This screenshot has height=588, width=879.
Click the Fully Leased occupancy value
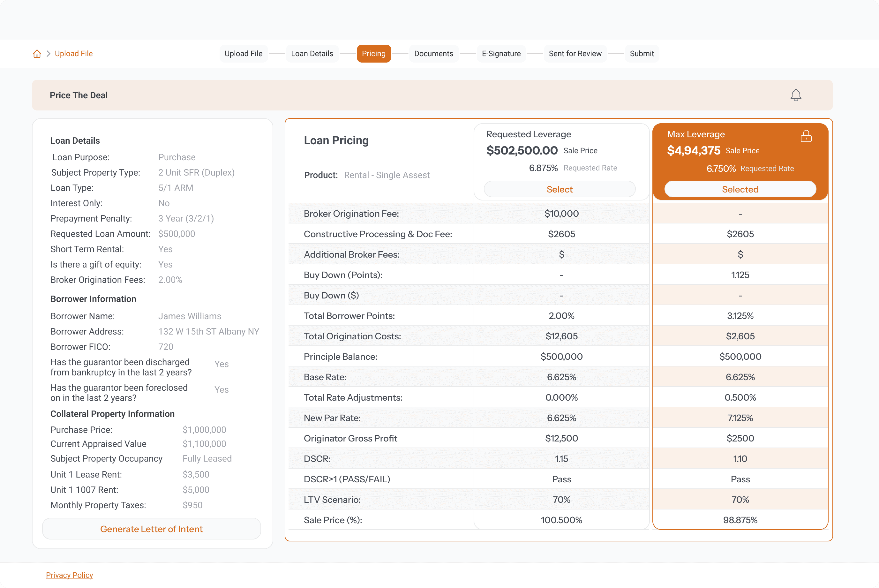[207, 459]
